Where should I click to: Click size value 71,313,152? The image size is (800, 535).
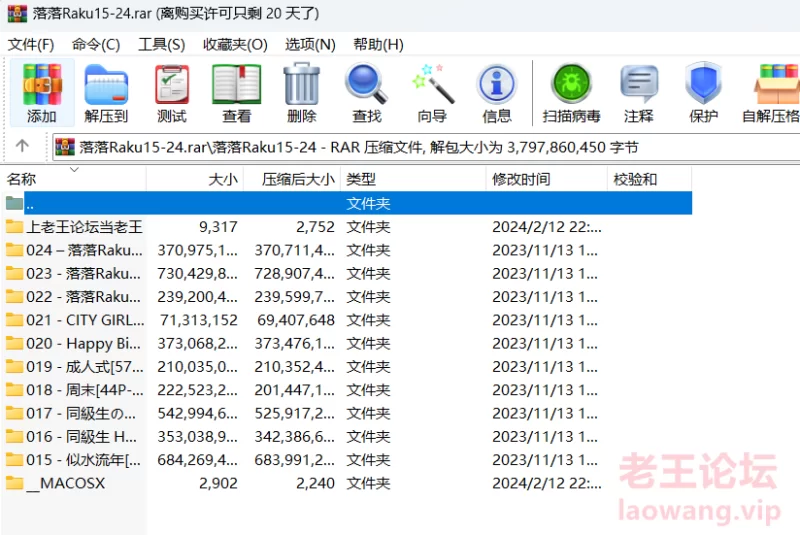click(x=199, y=320)
